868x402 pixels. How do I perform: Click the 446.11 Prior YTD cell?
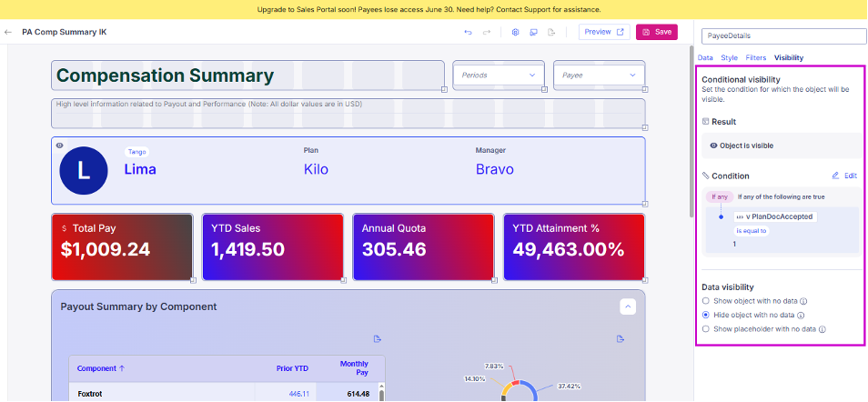point(299,394)
